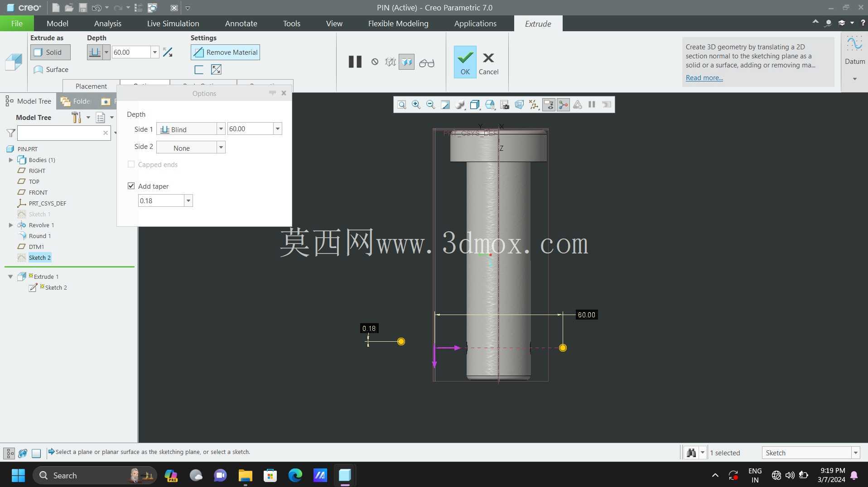Close the window via quick access X
The height and width of the screenshot is (487, 868).
174,8
